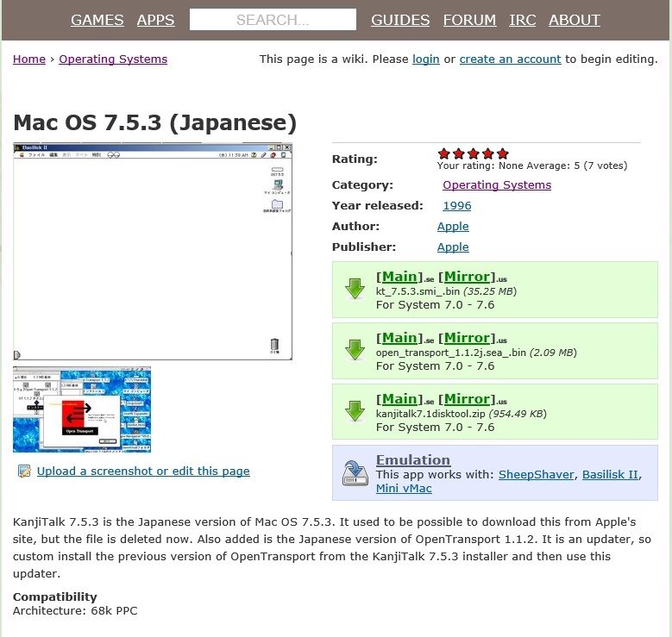Open the Author Apple link
672x637 pixels.
tap(453, 226)
